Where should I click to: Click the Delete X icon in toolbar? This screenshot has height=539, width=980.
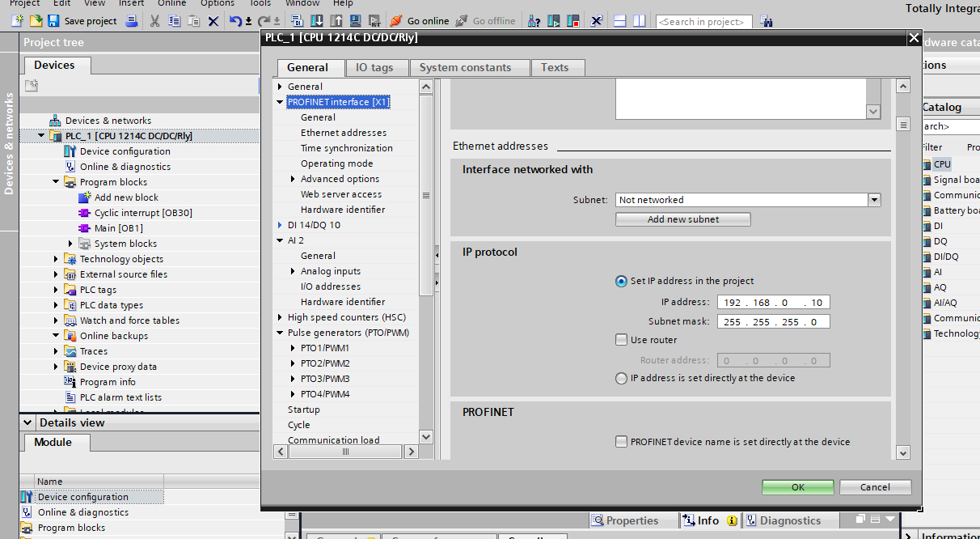tap(213, 21)
